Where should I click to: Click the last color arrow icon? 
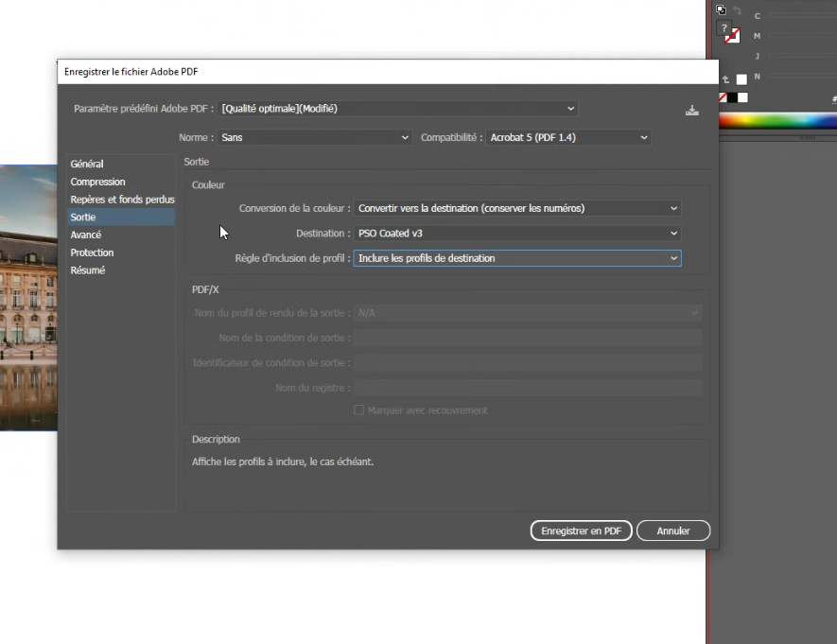pyautogui.click(x=725, y=80)
